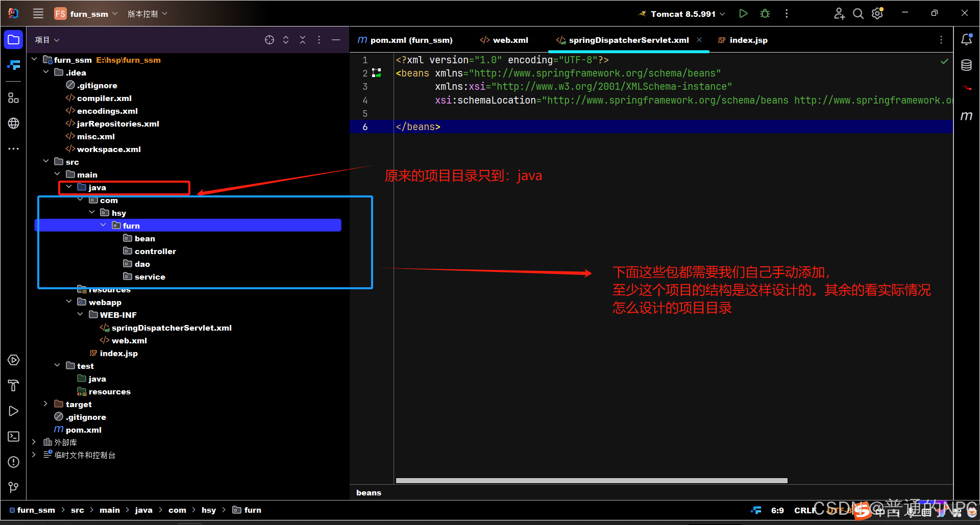Collapse the main folder
The height and width of the screenshot is (525, 980).
coord(57,174)
